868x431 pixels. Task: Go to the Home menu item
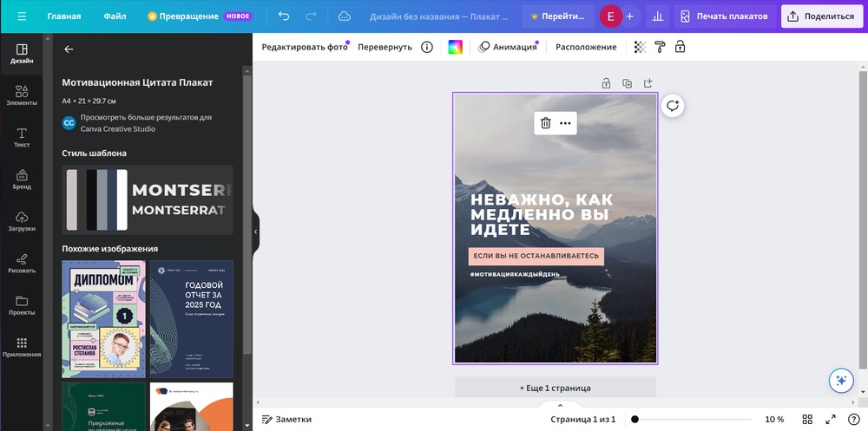coord(64,16)
